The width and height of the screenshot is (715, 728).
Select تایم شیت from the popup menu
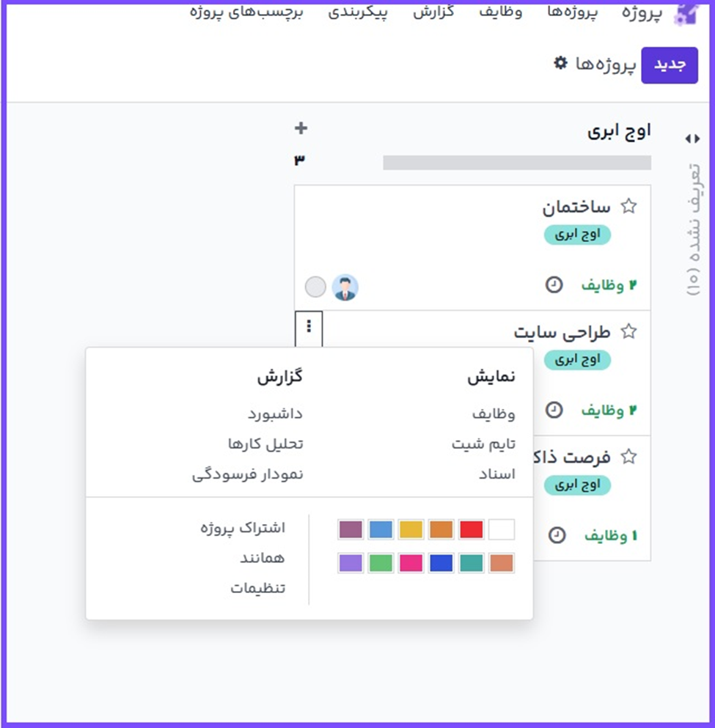pos(483,444)
